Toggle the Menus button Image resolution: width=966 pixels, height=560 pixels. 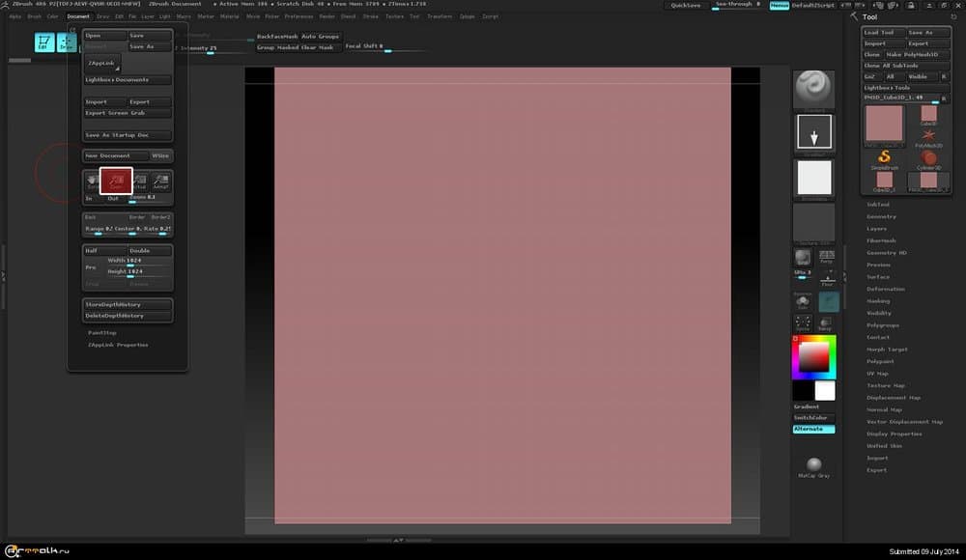point(780,5)
